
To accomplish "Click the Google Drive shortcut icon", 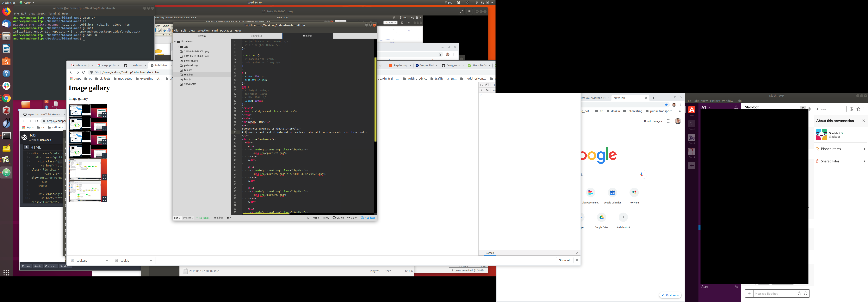I will pyautogui.click(x=601, y=217).
